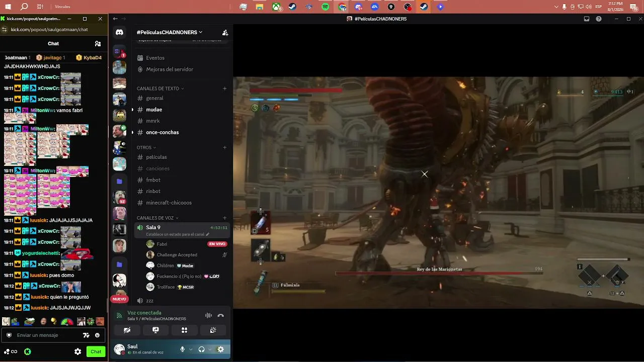Open microphone input options arrow
The height and width of the screenshot is (362, 644).
point(191,349)
